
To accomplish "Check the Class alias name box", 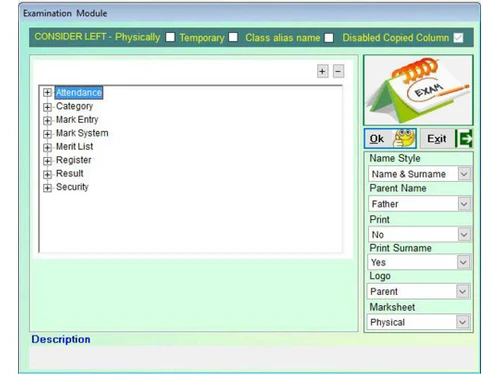I will pyautogui.click(x=329, y=38).
